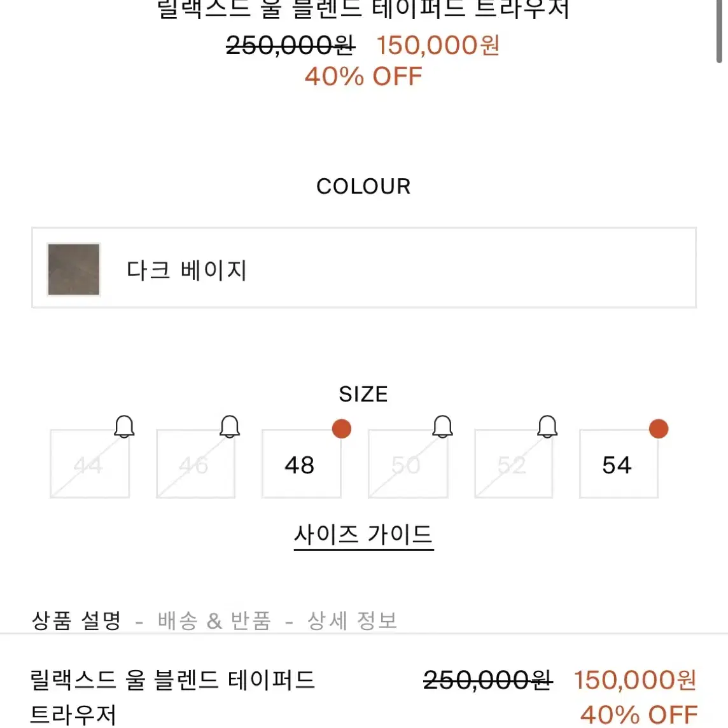Click the product title 릴랙스드 울 블렌드 테이퍼드 트라우저 in the bottom bar

pyautogui.click(x=172, y=697)
